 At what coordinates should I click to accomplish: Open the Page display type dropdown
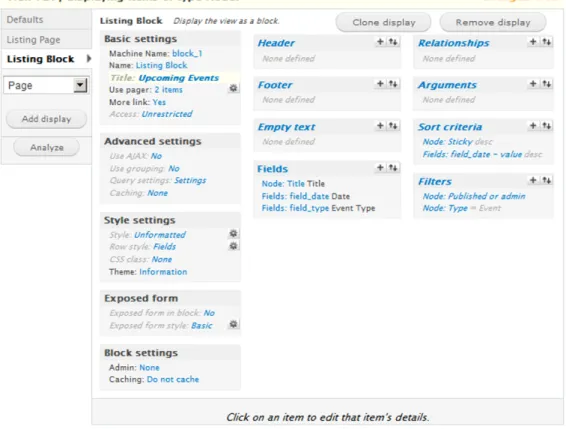pyautogui.click(x=45, y=85)
